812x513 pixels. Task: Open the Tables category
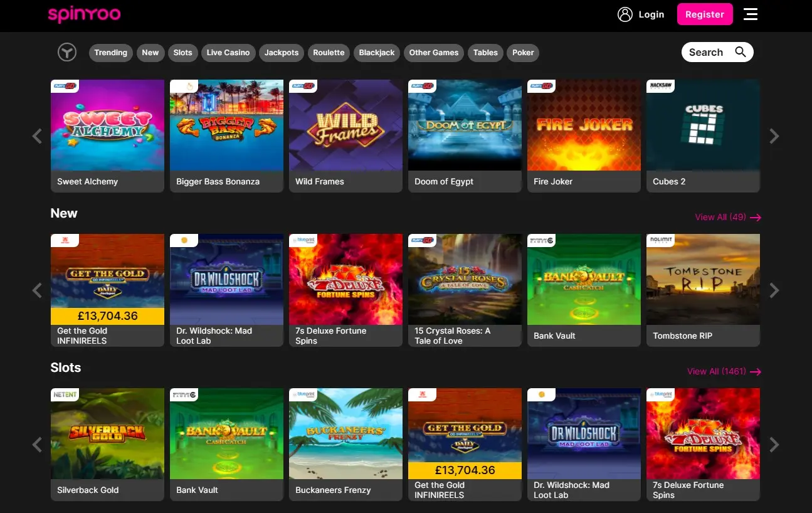pos(485,53)
